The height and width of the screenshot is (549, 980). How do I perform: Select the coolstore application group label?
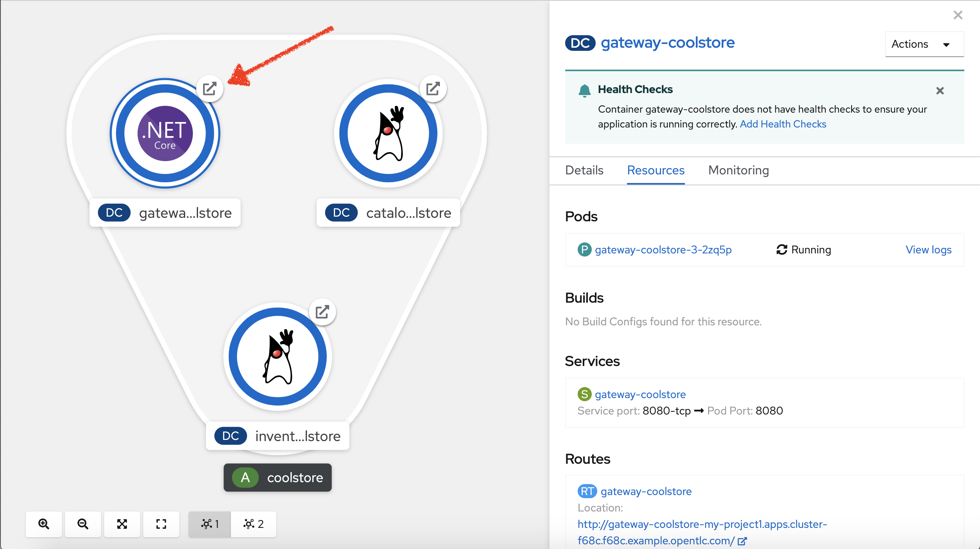278,477
